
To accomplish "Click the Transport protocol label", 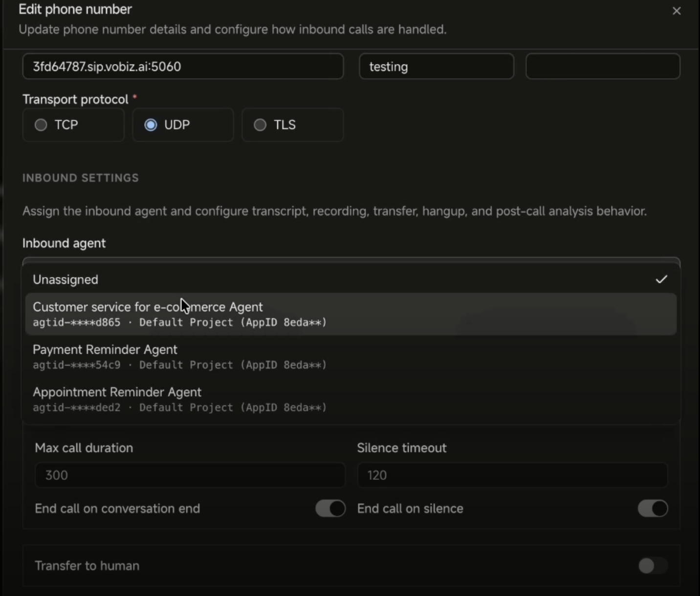I will pos(76,99).
